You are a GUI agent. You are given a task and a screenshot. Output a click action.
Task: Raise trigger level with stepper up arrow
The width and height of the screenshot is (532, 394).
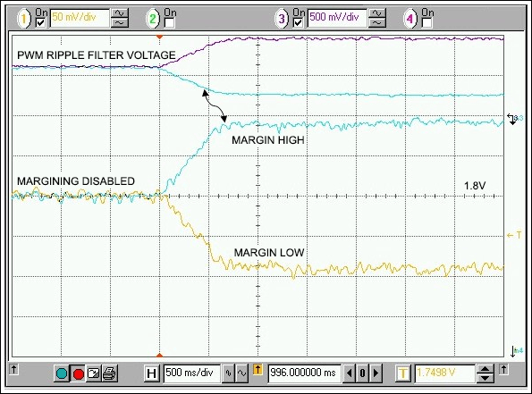pyautogui.click(x=486, y=369)
